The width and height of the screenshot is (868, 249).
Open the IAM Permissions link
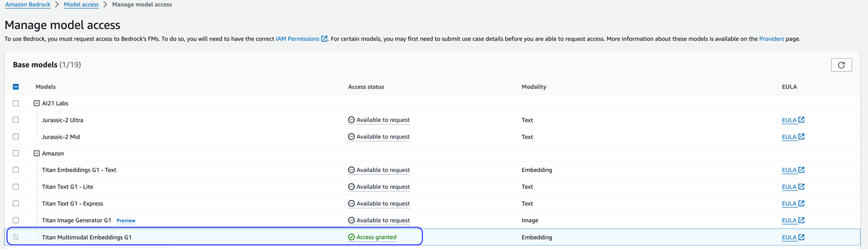[297, 39]
